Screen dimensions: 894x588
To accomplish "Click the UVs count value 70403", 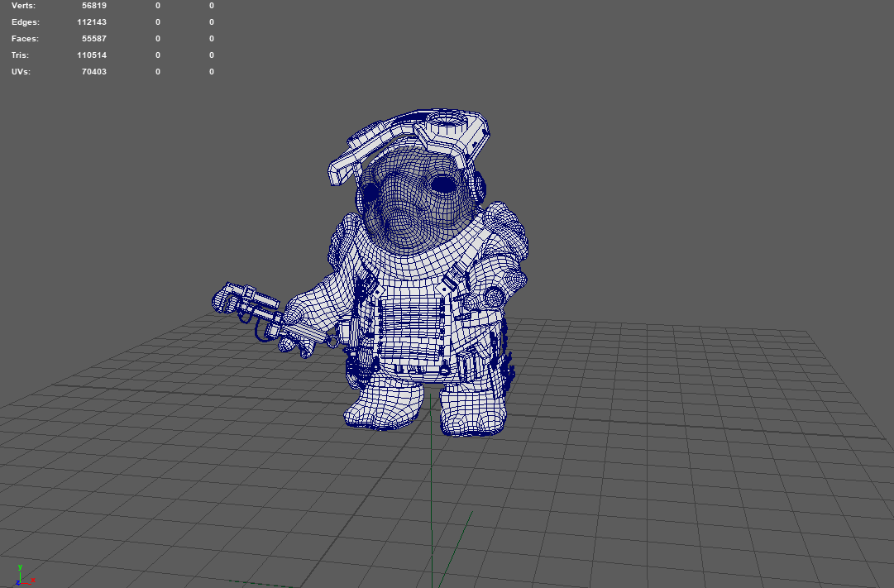I will coord(94,72).
